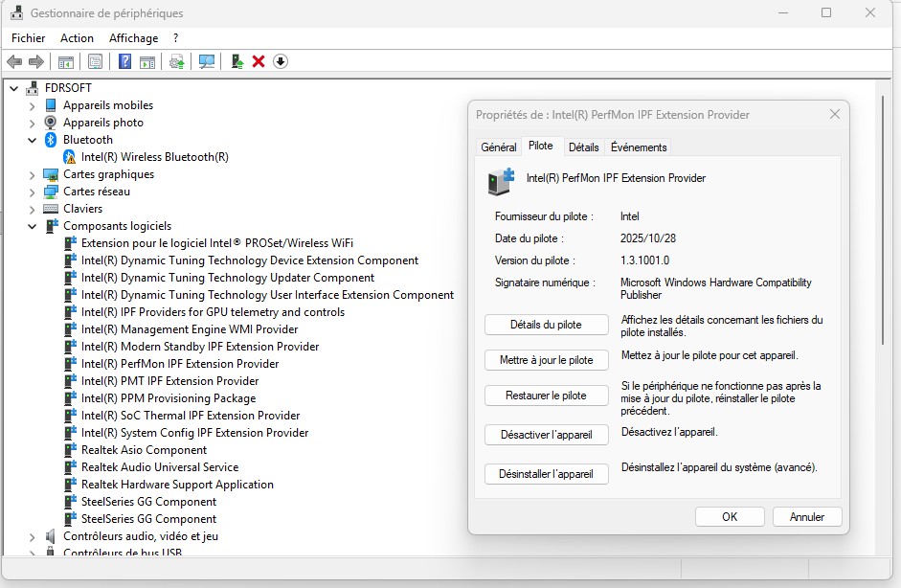This screenshot has width=901, height=588.
Task: Collapse the Bluetooth category
Action: [33, 140]
